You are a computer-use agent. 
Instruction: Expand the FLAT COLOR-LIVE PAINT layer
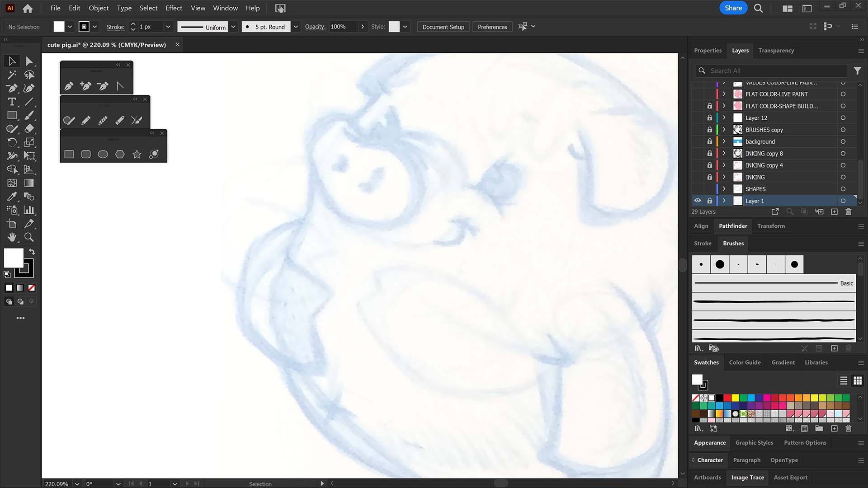pos(724,94)
